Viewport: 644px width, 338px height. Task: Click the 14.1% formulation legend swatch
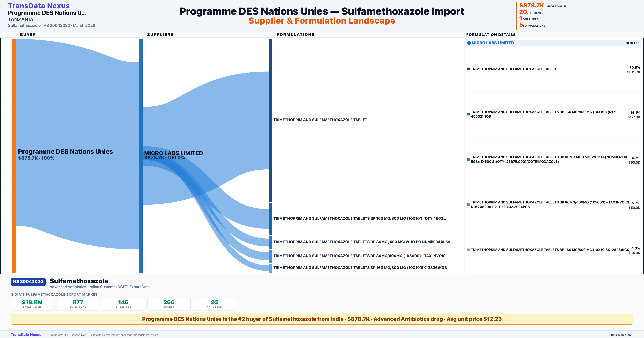point(469,114)
